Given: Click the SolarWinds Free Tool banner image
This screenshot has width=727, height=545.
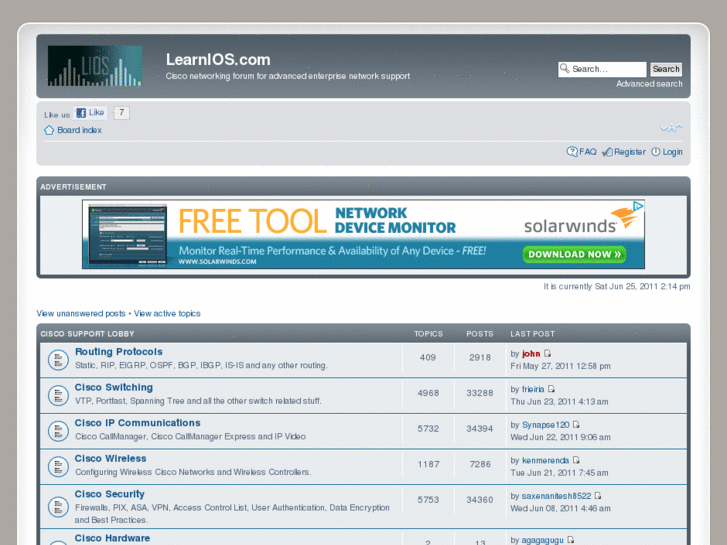Looking at the screenshot, I should click(363, 234).
